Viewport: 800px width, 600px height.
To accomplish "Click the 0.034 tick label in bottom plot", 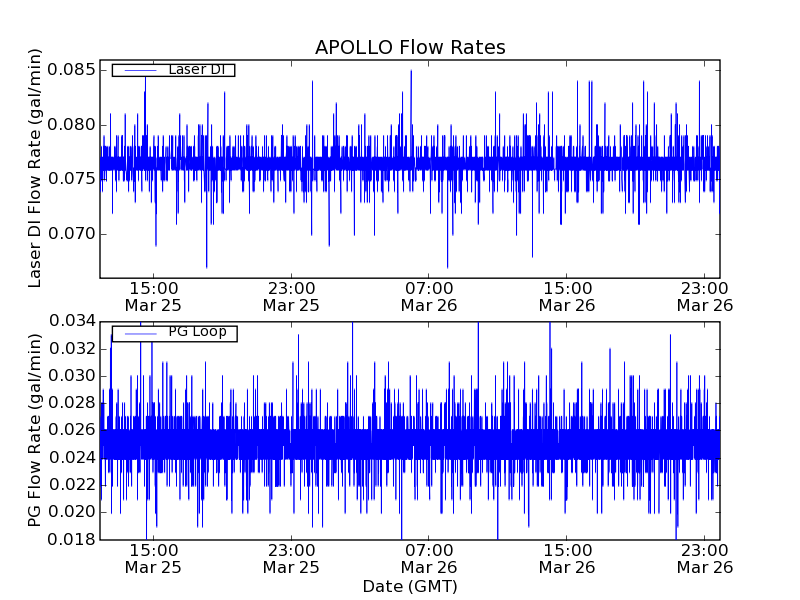I will tap(72, 321).
